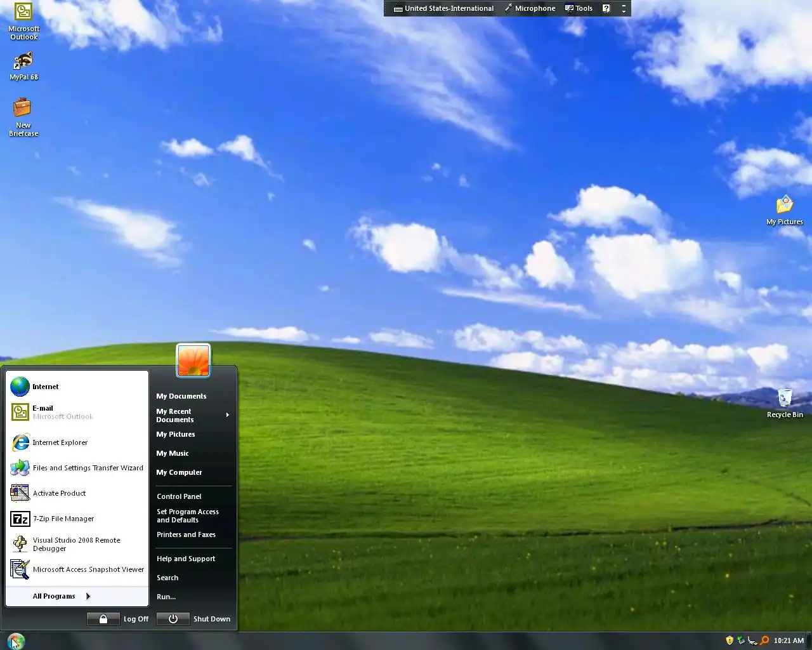The width and height of the screenshot is (812, 650).
Task: Expand All Programs in the Start menu
Action: (x=77, y=596)
